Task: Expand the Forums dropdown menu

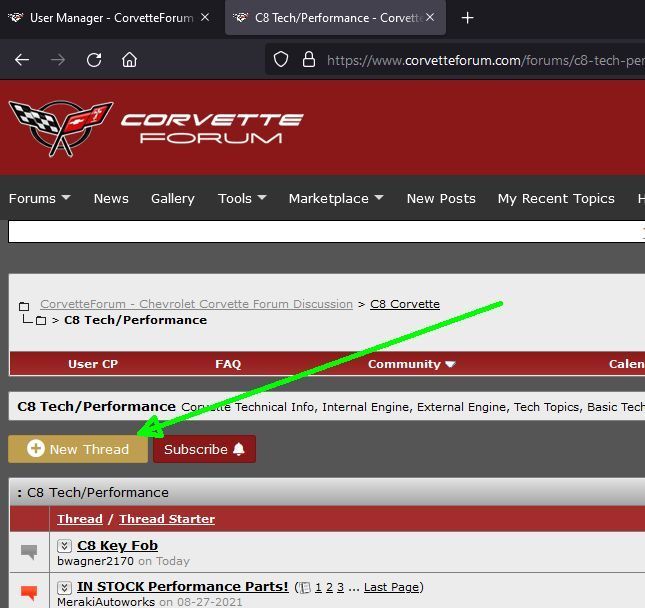Action: click(x=39, y=198)
